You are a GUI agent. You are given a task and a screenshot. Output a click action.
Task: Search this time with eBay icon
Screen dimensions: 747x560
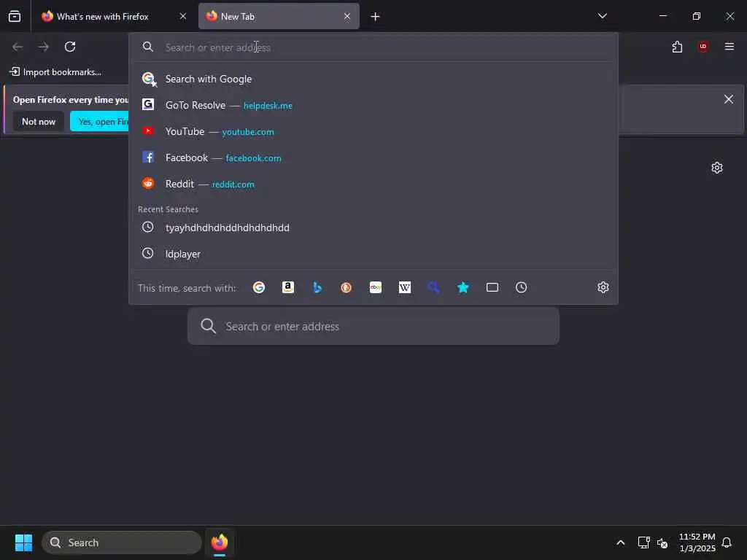376,287
